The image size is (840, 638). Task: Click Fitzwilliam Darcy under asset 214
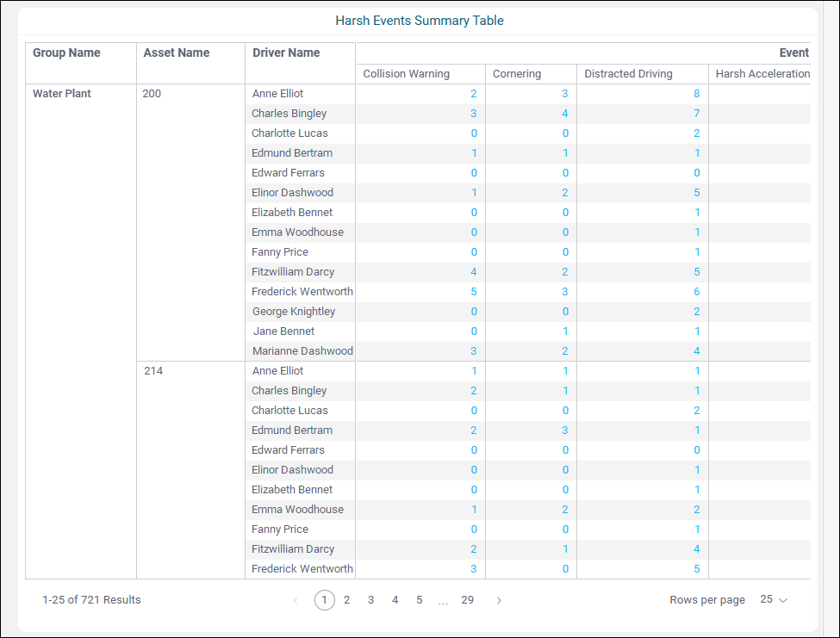293,549
